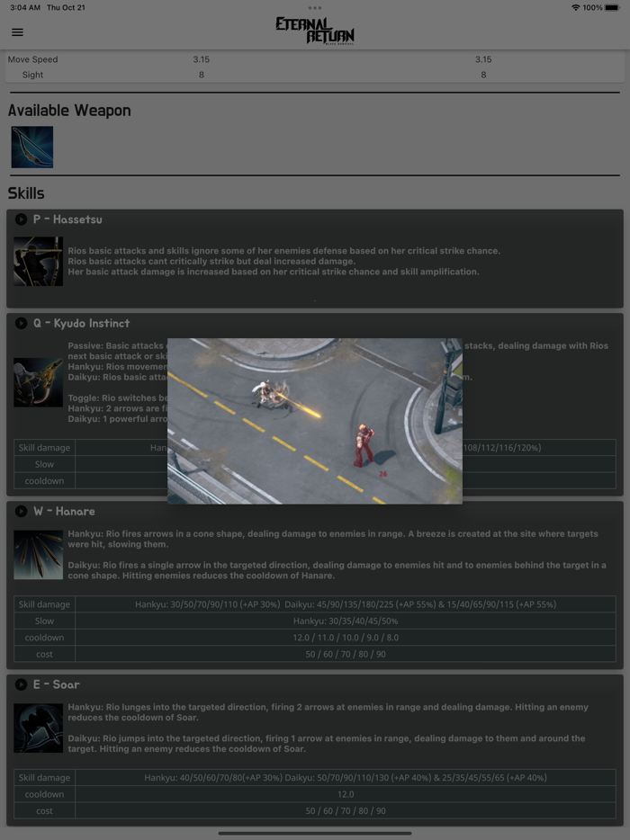630x840 pixels.
Task: Tap the Soar skill thumbnail
Action: [38, 728]
